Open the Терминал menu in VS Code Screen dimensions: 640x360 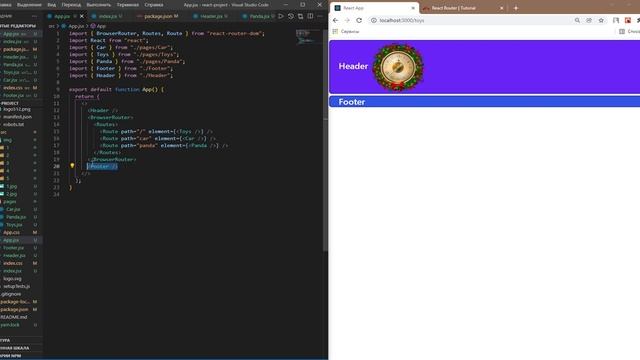[x=128, y=5]
